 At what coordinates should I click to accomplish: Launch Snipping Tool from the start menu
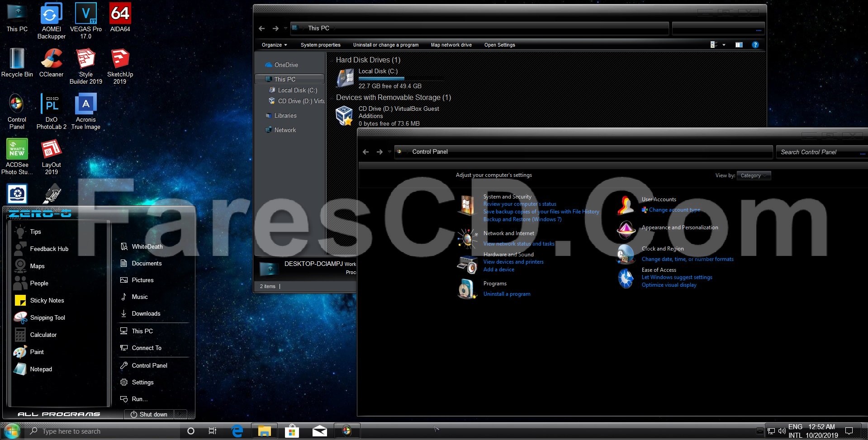[40, 317]
